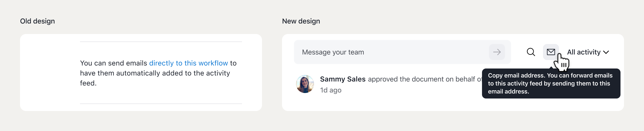Click 'You can send emails' text
This screenshot has height=131, width=644.
[x=113, y=63]
